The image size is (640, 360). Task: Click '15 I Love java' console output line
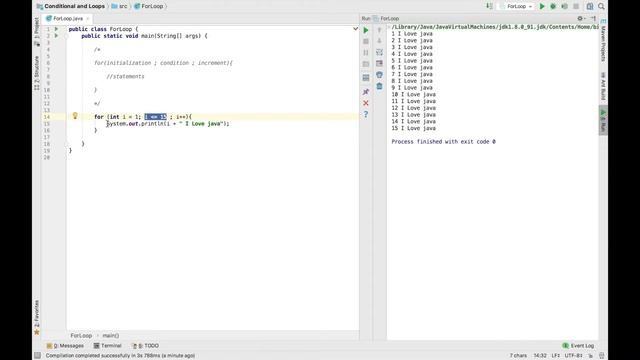coord(413,128)
